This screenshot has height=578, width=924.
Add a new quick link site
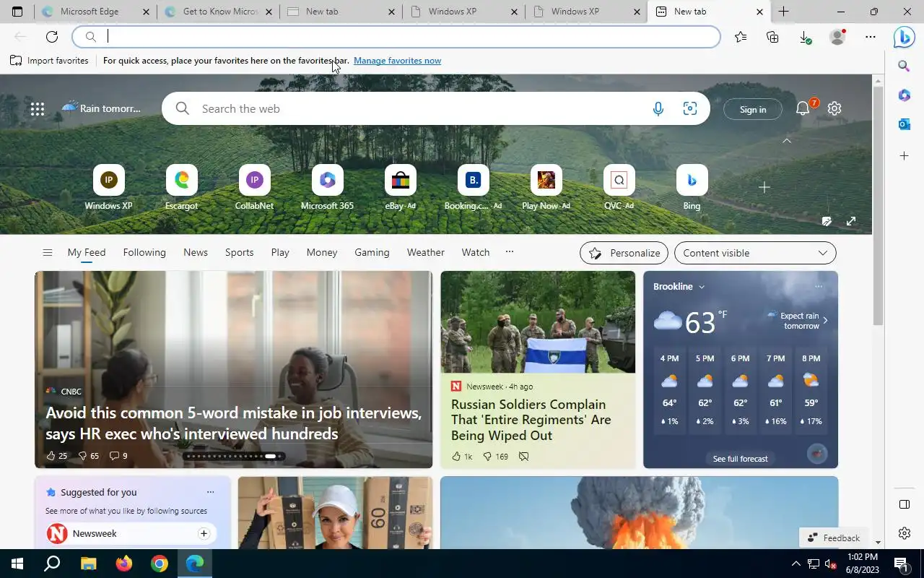pyautogui.click(x=764, y=187)
